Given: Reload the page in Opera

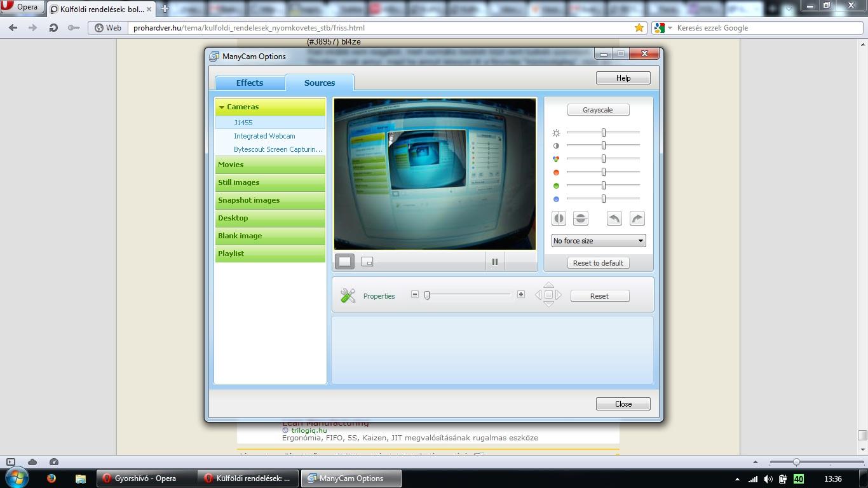Looking at the screenshot, I should point(53,28).
